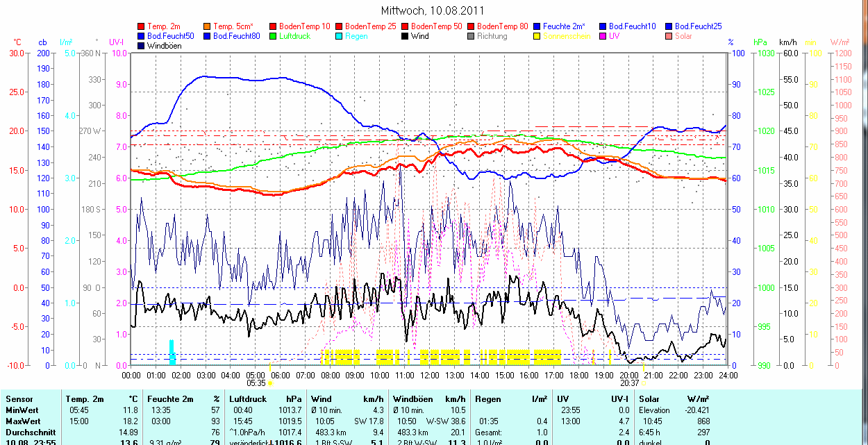Click the sunset time 20:37 marker
Image resolution: width=868 pixels, height=445 pixels.
pos(629,383)
